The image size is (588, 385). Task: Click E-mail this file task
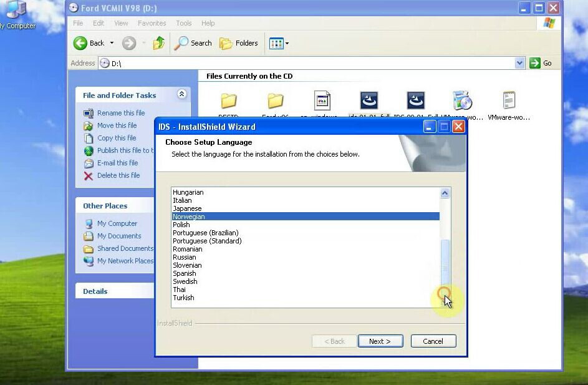[x=117, y=163]
